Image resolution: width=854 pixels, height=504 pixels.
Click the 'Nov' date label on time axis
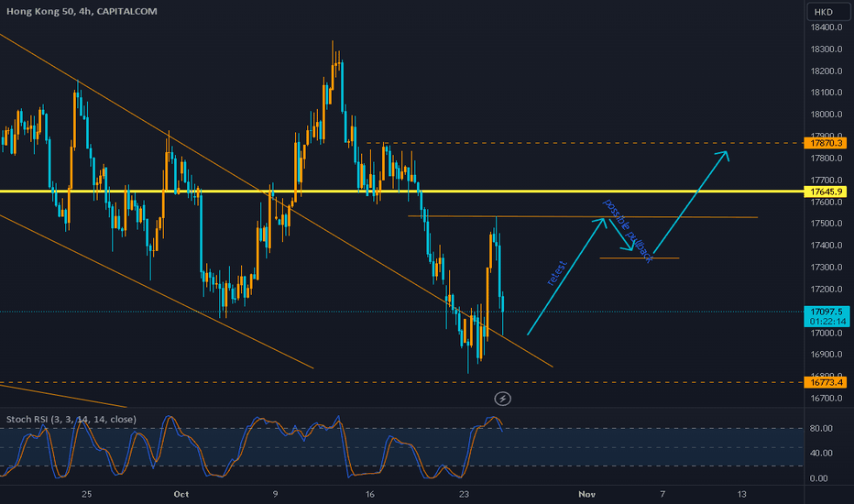click(586, 494)
